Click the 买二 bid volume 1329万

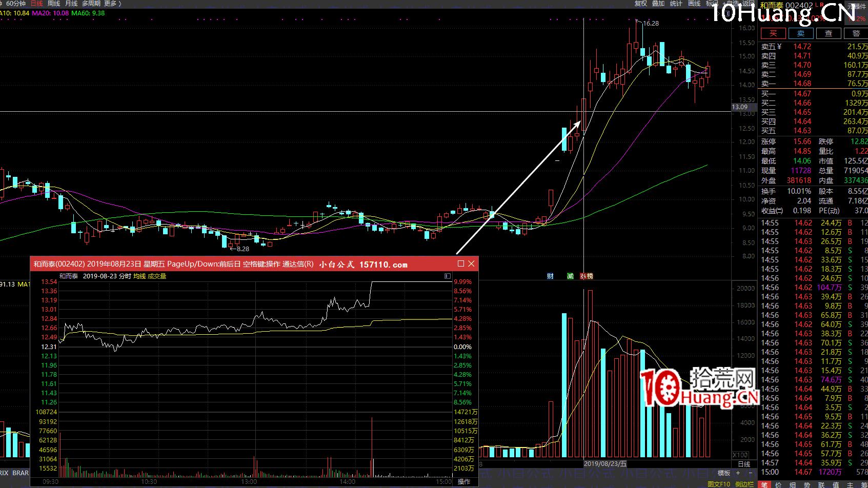pyautogui.click(x=857, y=103)
